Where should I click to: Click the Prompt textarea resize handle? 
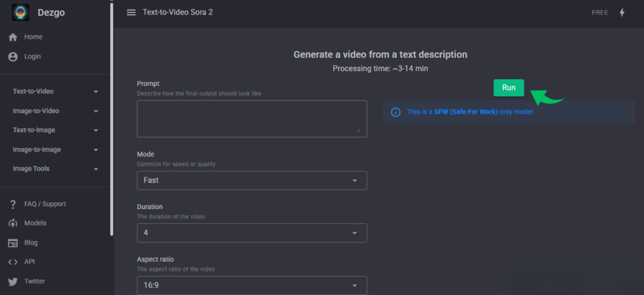pos(358,130)
